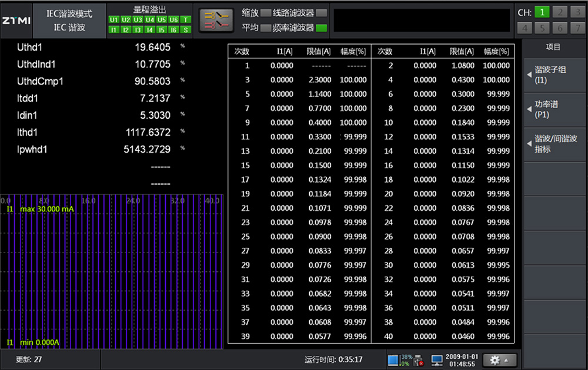Image resolution: width=588 pixels, height=370 pixels.
Task: Click the I1 min 0.000A label
Action: click(x=33, y=342)
